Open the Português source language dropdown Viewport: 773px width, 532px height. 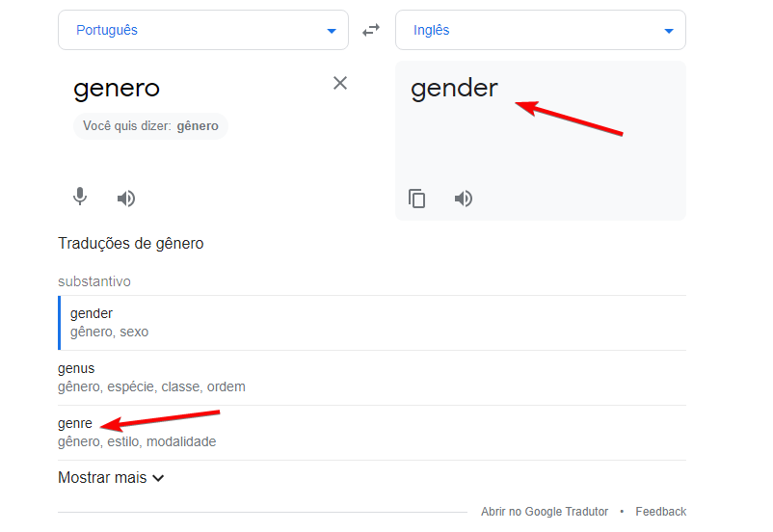tap(202, 30)
